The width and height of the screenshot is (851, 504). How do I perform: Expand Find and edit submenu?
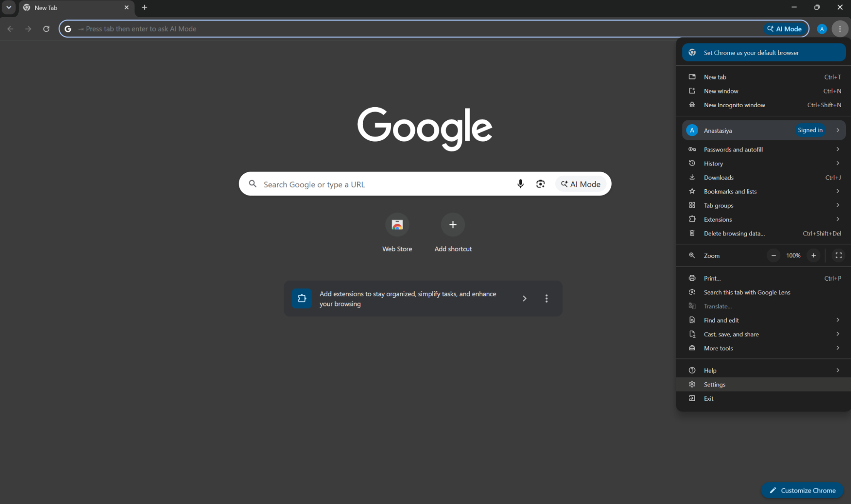click(764, 320)
